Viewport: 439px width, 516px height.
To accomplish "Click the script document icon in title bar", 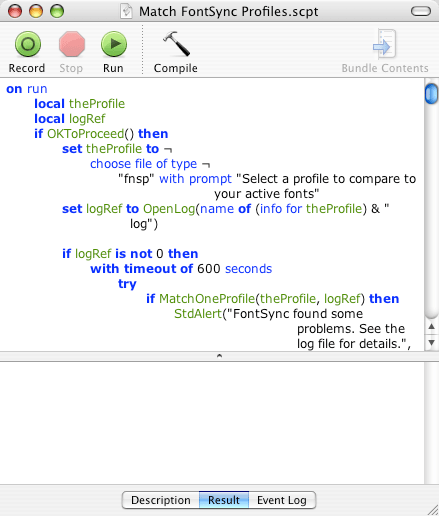I will point(126,11).
